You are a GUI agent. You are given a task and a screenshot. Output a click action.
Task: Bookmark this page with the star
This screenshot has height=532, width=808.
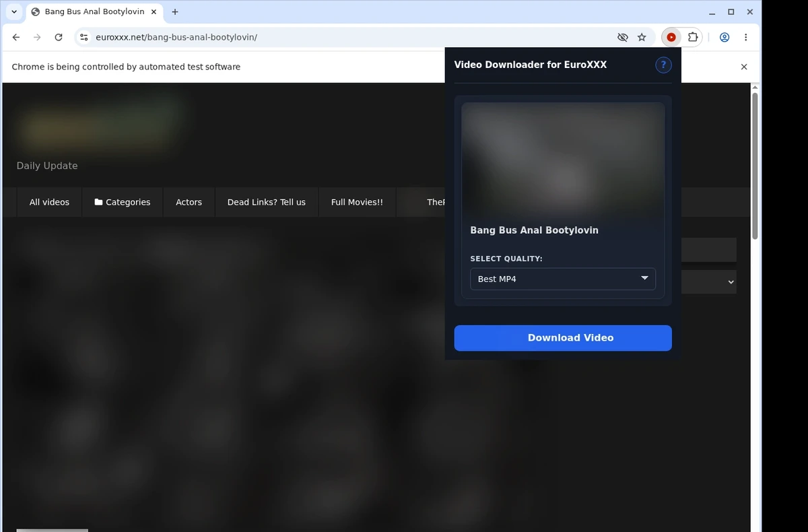point(642,38)
